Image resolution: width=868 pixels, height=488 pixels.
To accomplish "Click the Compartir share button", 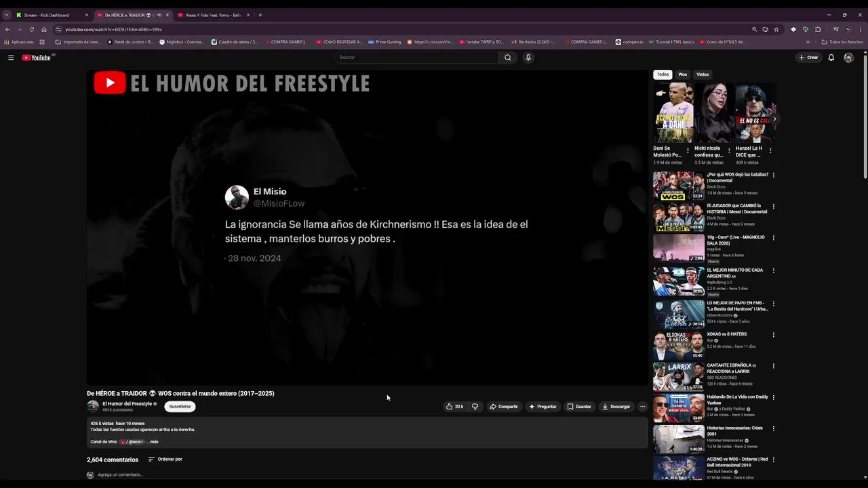I will (504, 407).
